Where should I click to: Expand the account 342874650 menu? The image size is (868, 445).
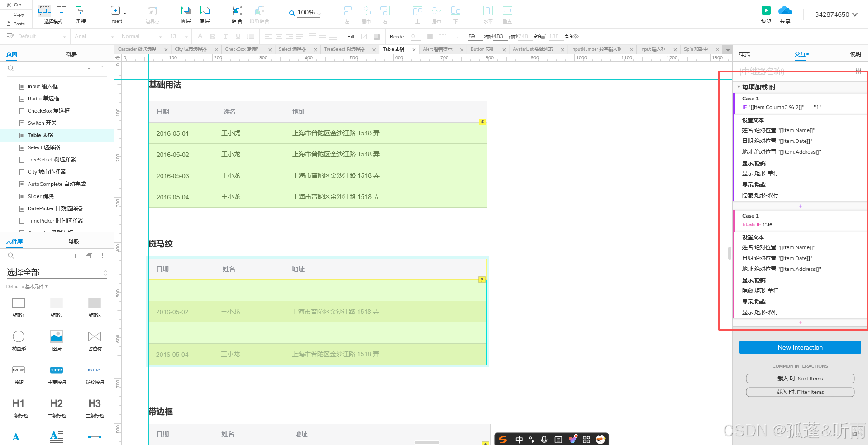click(x=835, y=14)
